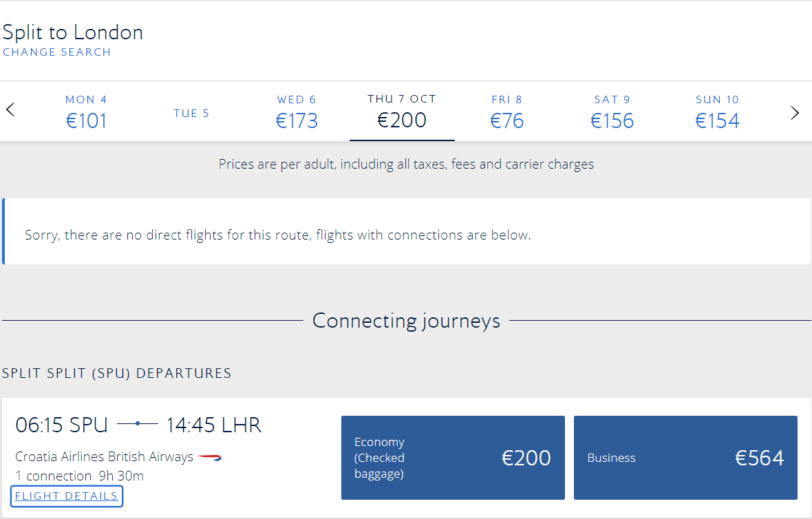This screenshot has width=812, height=519.
Task: Click the connection dot on route line
Action: coord(138,424)
